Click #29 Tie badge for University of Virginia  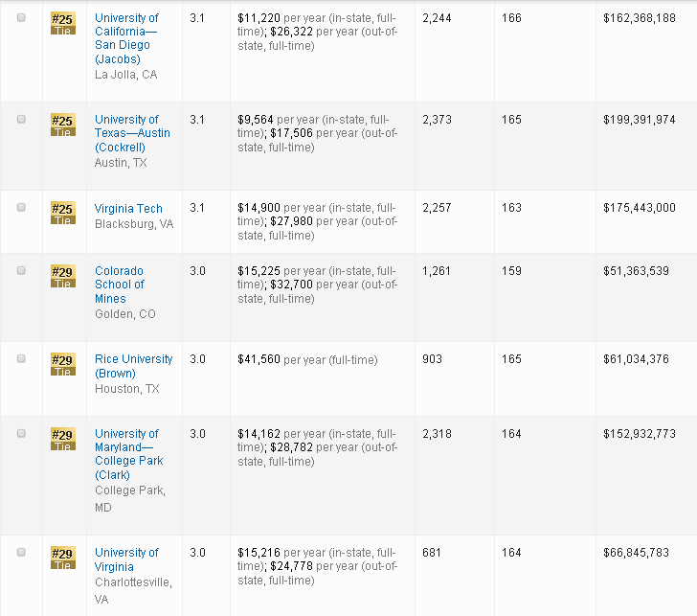click(62, 558)
